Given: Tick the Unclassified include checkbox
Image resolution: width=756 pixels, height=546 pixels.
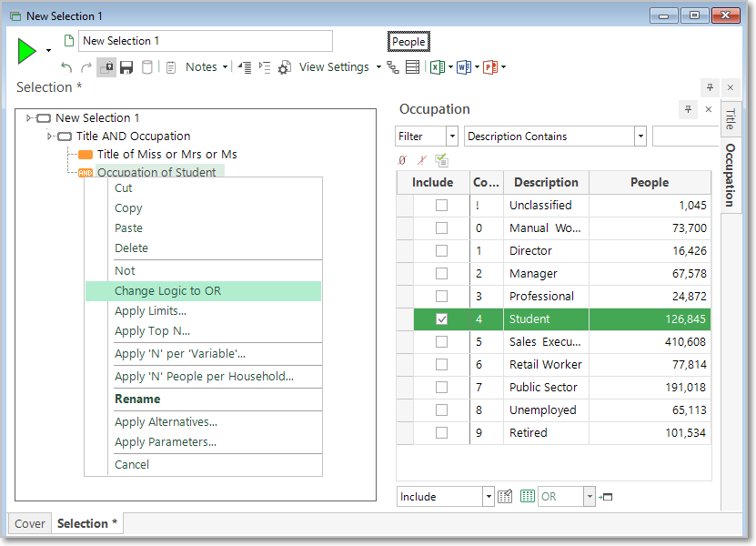Looking at the screenshot, I should (441, 205).
